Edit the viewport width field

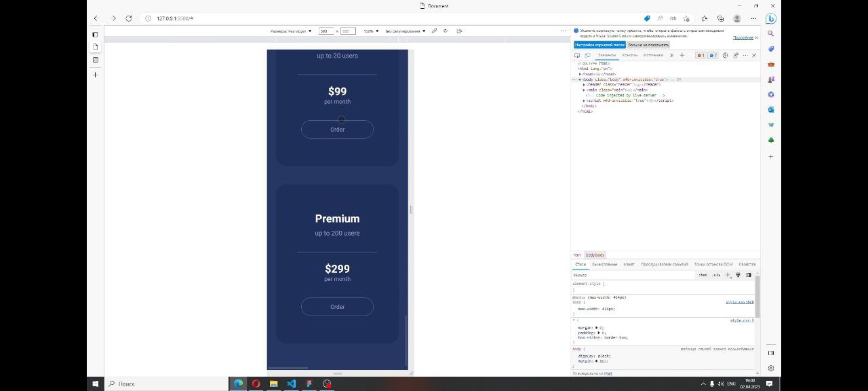[325, 31]
